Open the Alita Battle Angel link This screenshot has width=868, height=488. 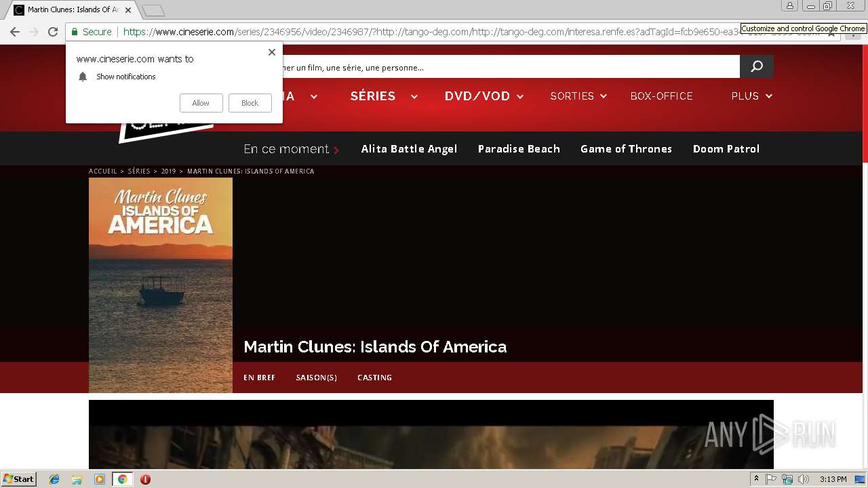point(409,149)
